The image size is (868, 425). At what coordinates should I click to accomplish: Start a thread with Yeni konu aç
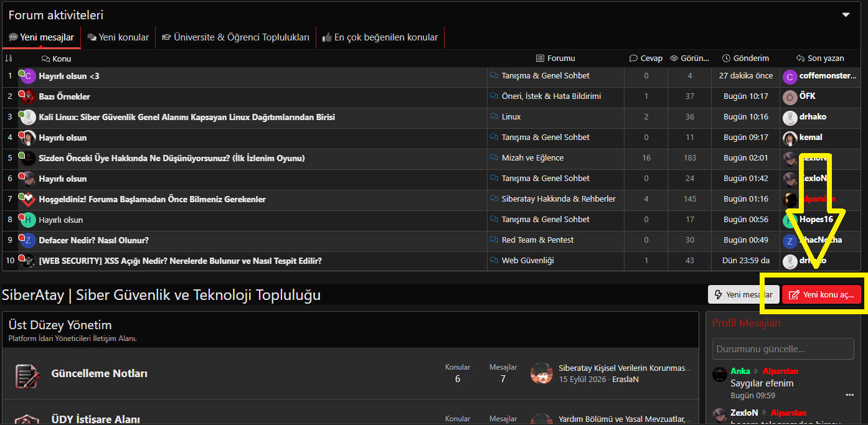[x=821, y=295]
